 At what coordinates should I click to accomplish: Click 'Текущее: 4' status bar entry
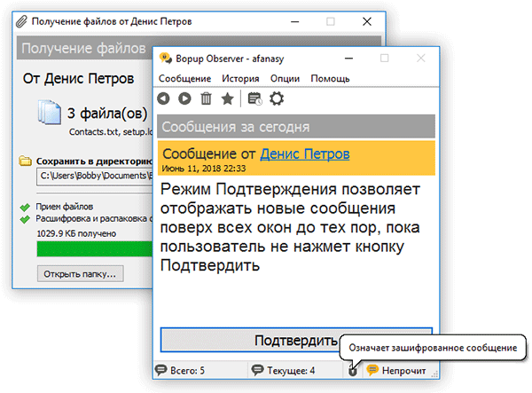[291, 370]
